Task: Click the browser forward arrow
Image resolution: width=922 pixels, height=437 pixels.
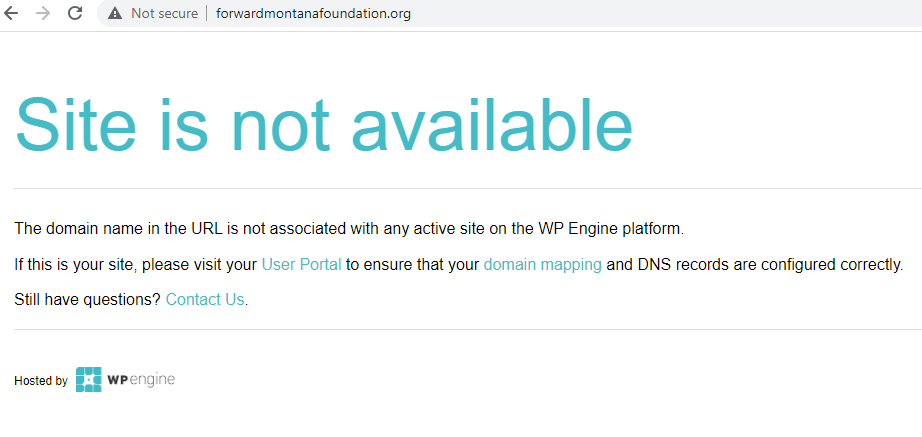Action: 43,14
